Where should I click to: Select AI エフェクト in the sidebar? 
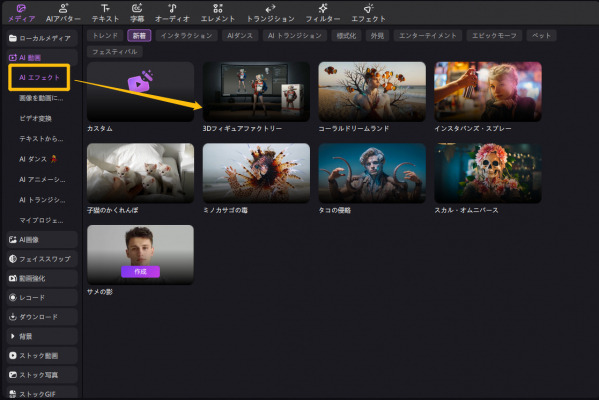coord(39,78)
